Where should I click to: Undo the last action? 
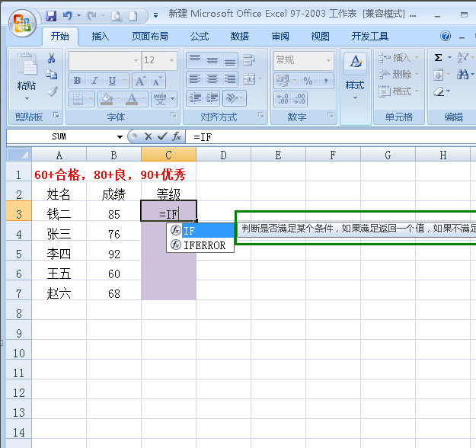(x=67, y=15)
